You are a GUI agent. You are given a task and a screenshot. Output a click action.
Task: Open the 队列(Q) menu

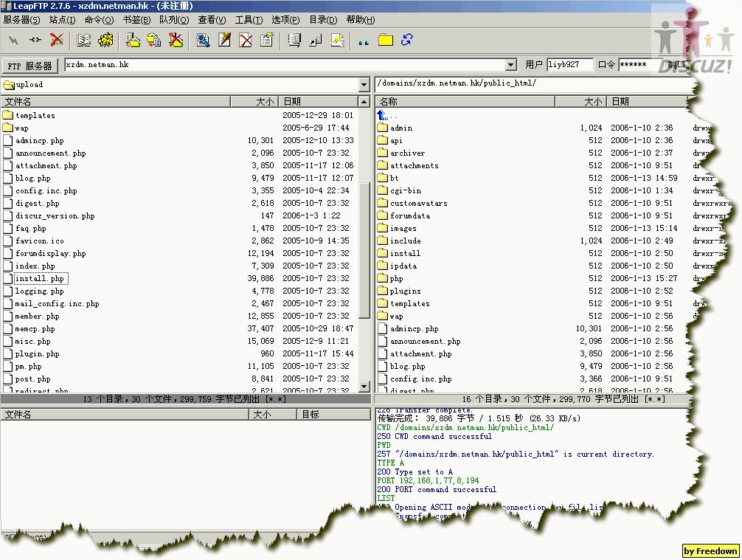click(x=174, y=20)
